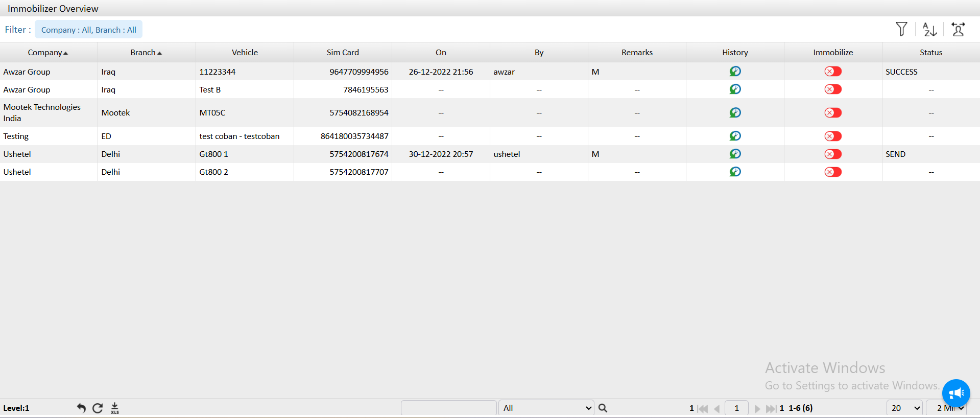
Task: Open history for vehicle MT05C
Action: coord(735,112)
